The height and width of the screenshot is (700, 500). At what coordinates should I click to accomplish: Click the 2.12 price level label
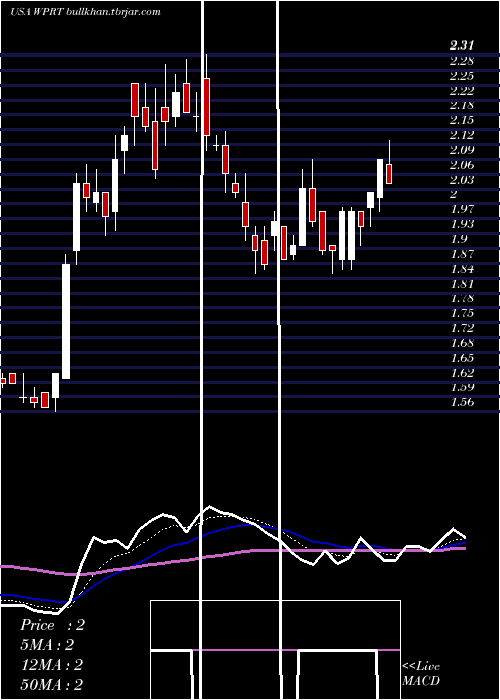[462, 135]
